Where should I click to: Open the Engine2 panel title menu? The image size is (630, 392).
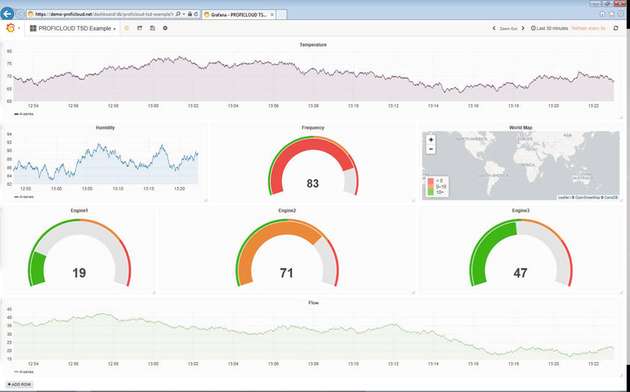pyautogui.click(x=287, y=210)
